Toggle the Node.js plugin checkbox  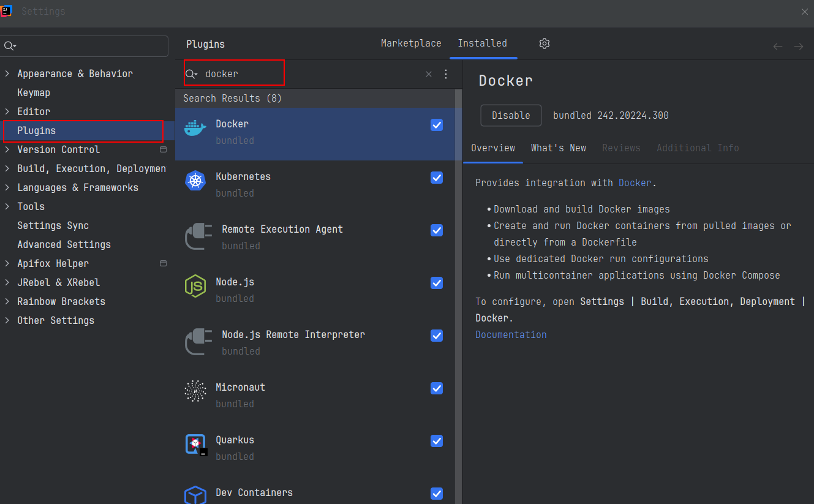(x=437, y=283)
